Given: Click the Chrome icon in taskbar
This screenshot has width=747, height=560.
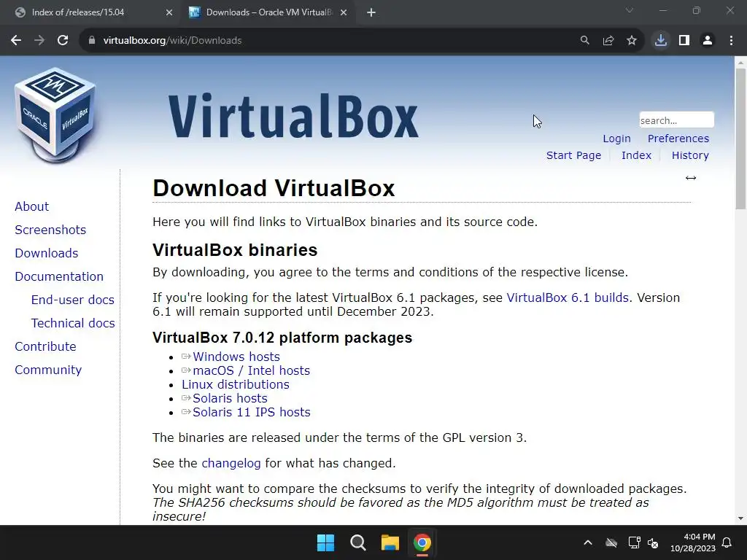Looking at the screenshot, I should click(x=422, y=542).
